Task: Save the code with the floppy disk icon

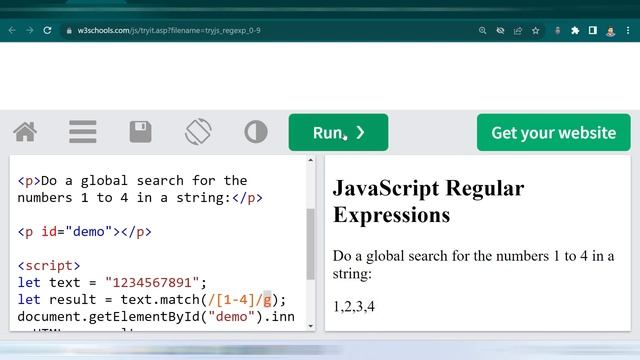Action: coord(140,132)
